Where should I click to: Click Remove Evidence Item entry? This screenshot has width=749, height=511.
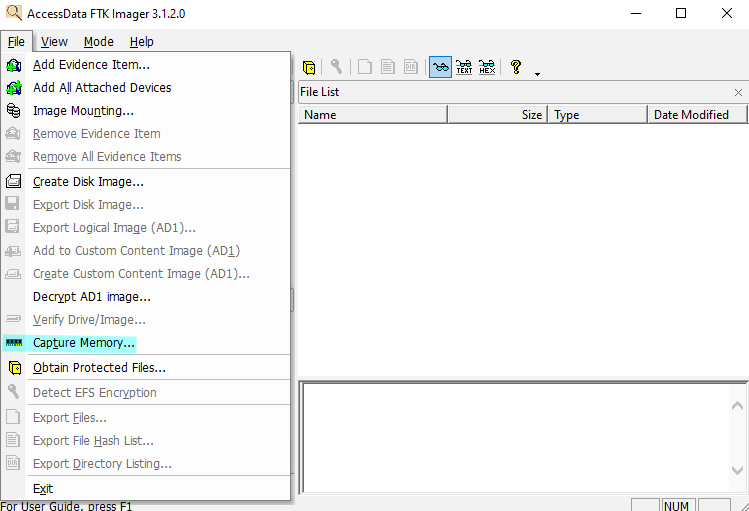point(146,134)
